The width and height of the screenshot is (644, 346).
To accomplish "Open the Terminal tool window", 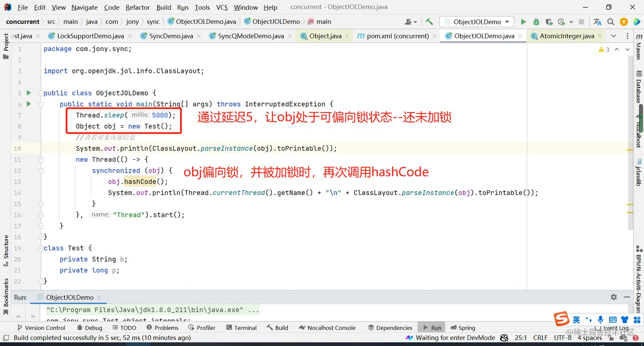I will coord(241,328).
